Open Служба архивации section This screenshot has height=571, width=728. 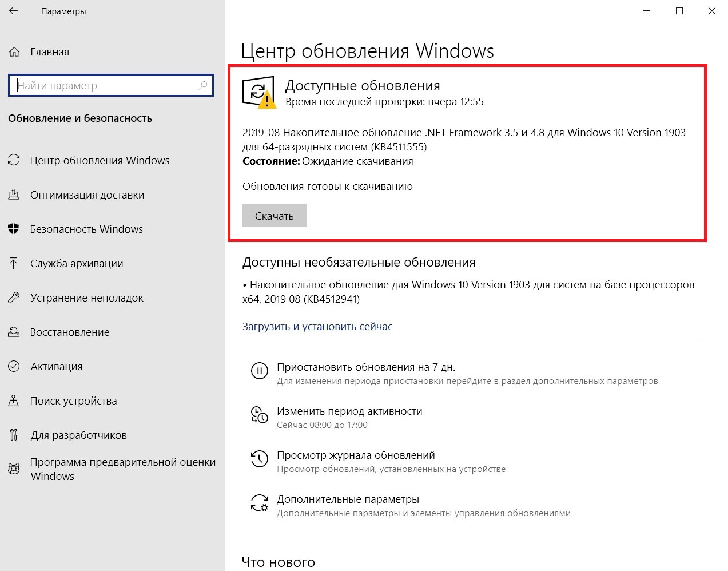(x=77, y=263)
